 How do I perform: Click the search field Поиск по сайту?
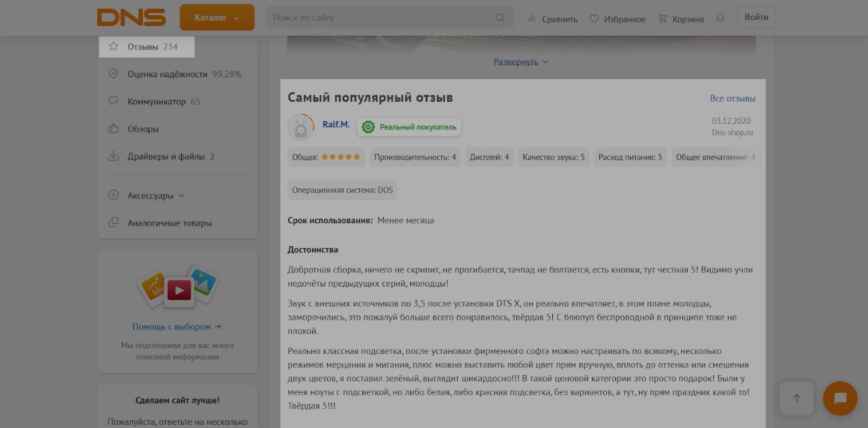point(381,18)
